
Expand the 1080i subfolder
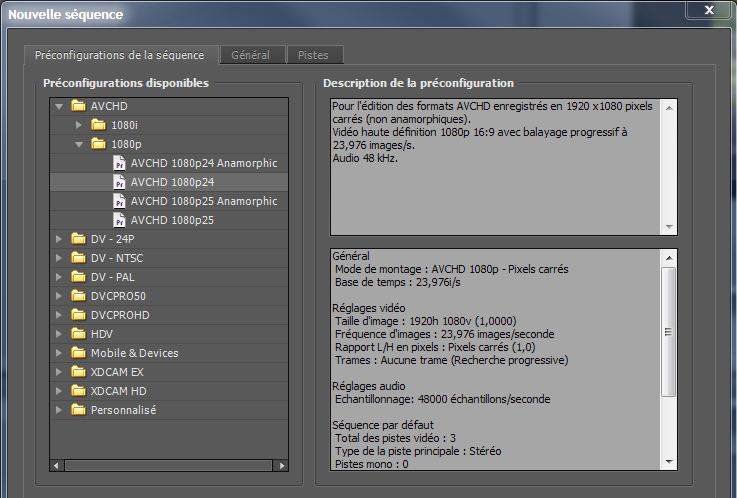point(78,125)
